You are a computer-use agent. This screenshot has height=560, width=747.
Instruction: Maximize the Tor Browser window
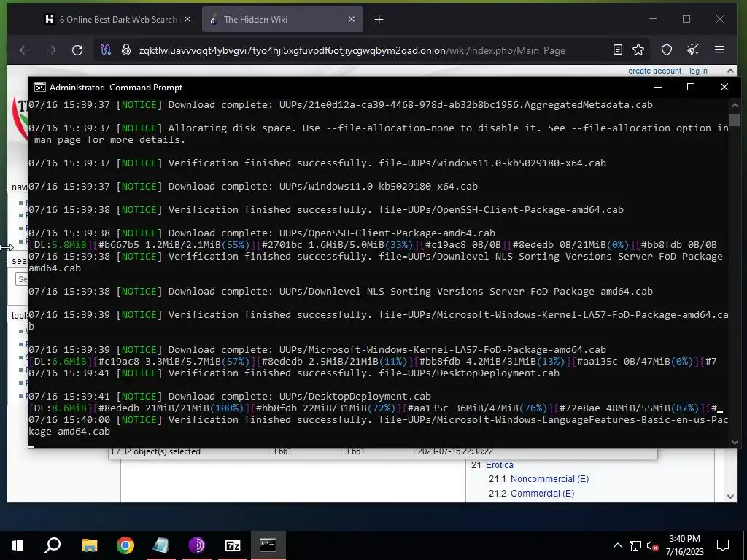[x=686, y=19]
